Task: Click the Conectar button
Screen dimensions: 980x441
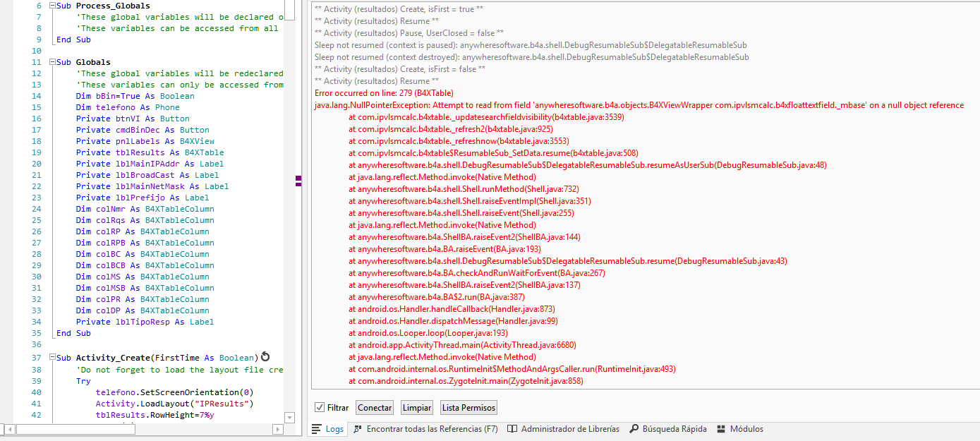Action: coord(375,408)
